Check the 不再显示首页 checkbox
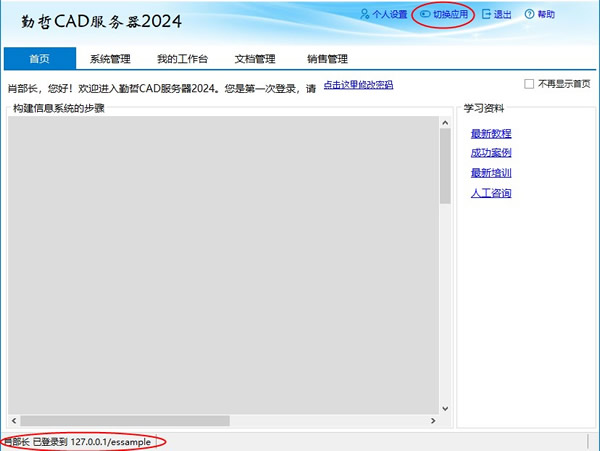The width and height of the screenshot is (600, 451). [530, 84]
